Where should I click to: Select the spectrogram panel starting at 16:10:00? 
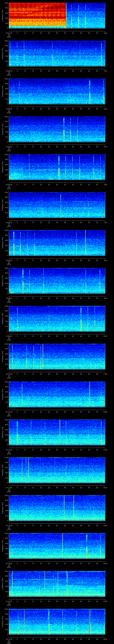(57, 357)
